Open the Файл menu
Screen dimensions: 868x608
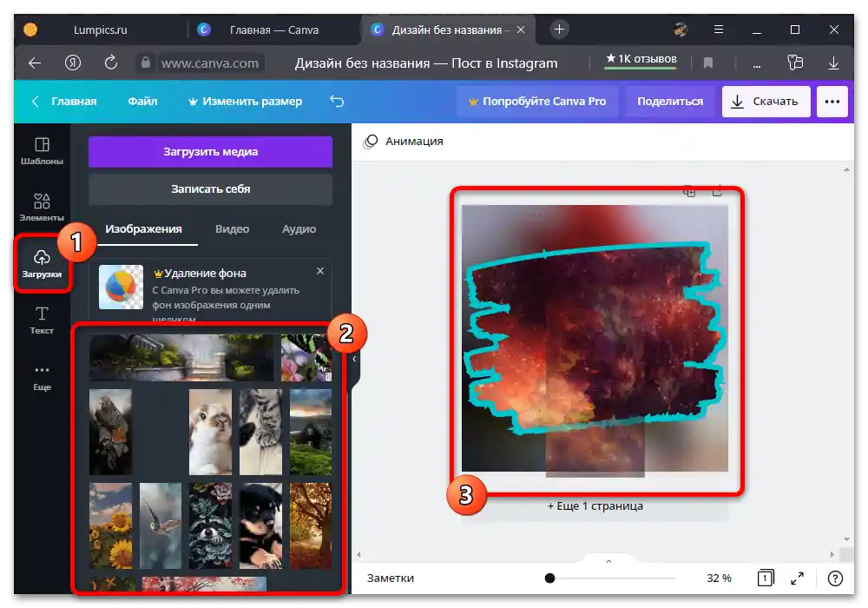142,102
